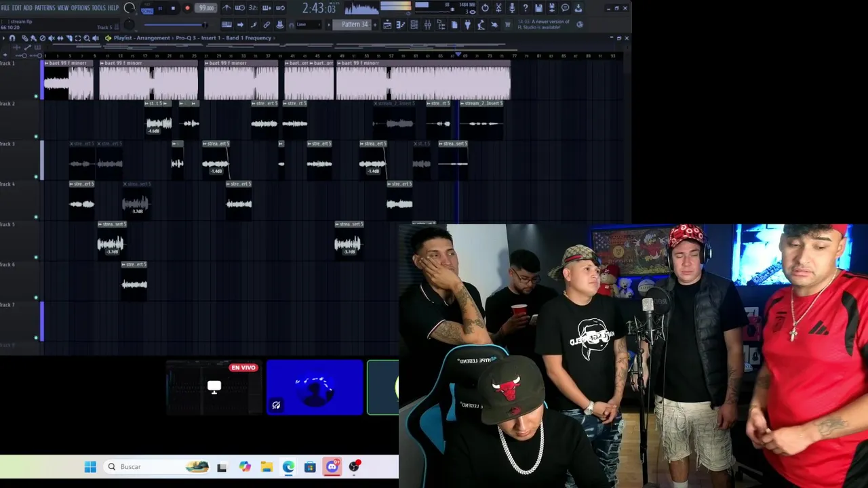The width and height of the screenshot is (868, 488).
Task: Open the VIEW menu
Action: coord(63,8)
